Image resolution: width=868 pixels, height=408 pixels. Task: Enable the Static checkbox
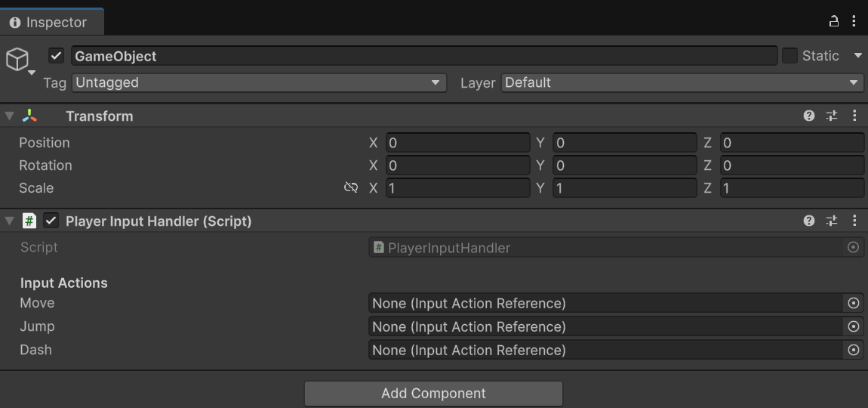790,56
